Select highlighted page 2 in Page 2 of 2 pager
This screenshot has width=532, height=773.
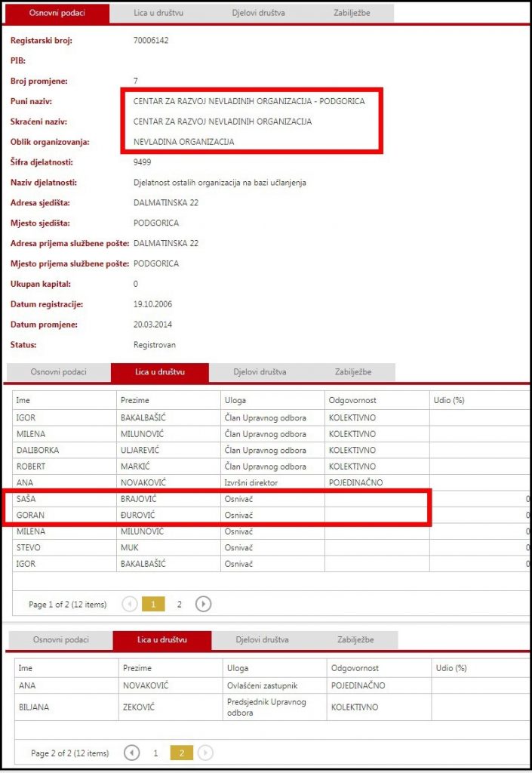[x=181, y=753]
